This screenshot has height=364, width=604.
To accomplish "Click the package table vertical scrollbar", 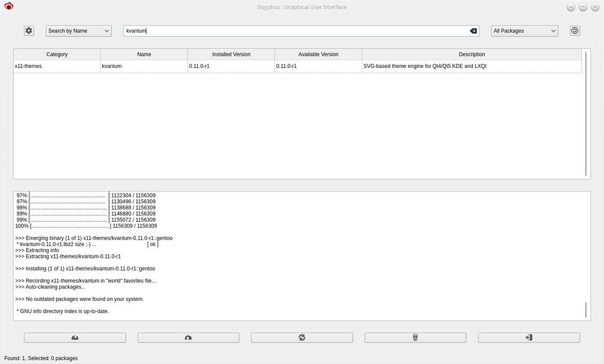I will (586, 114).
